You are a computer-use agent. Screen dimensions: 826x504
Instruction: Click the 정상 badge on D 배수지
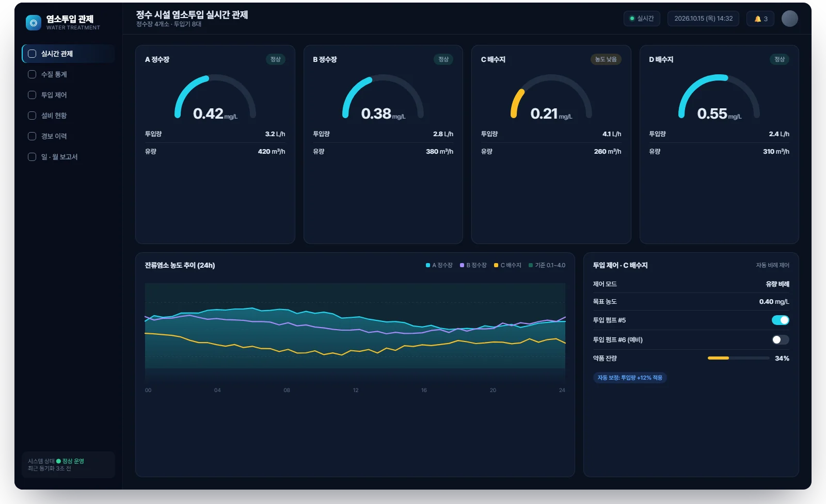(780, 59)
